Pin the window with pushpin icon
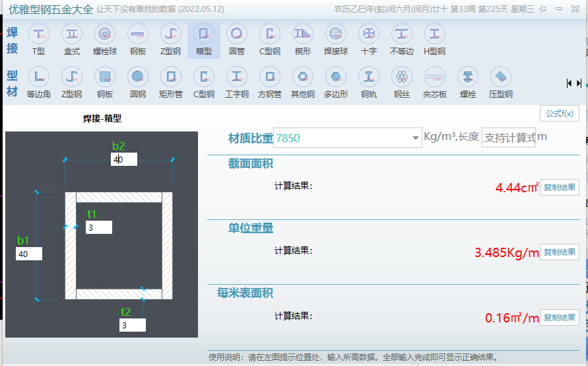The image size is (588, 366). point(542,9)
